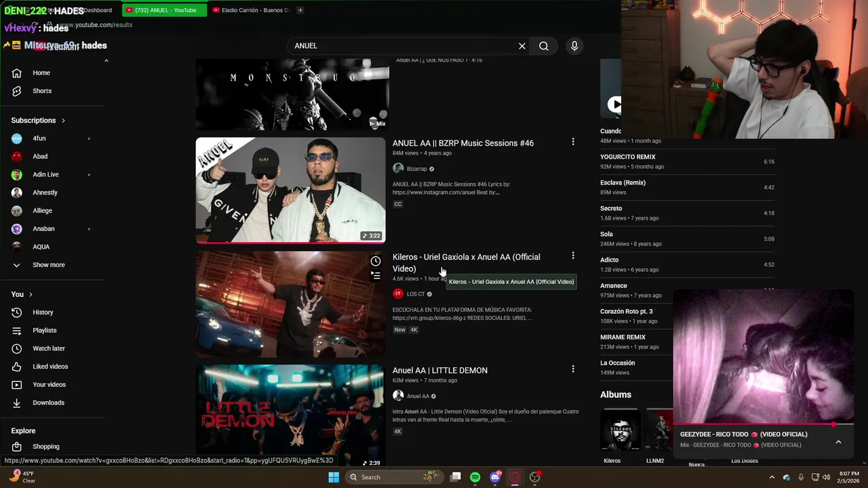868x488 pixels.
Task: Open options menu for LITTLE DEMON video
Action: click(573, 369)
